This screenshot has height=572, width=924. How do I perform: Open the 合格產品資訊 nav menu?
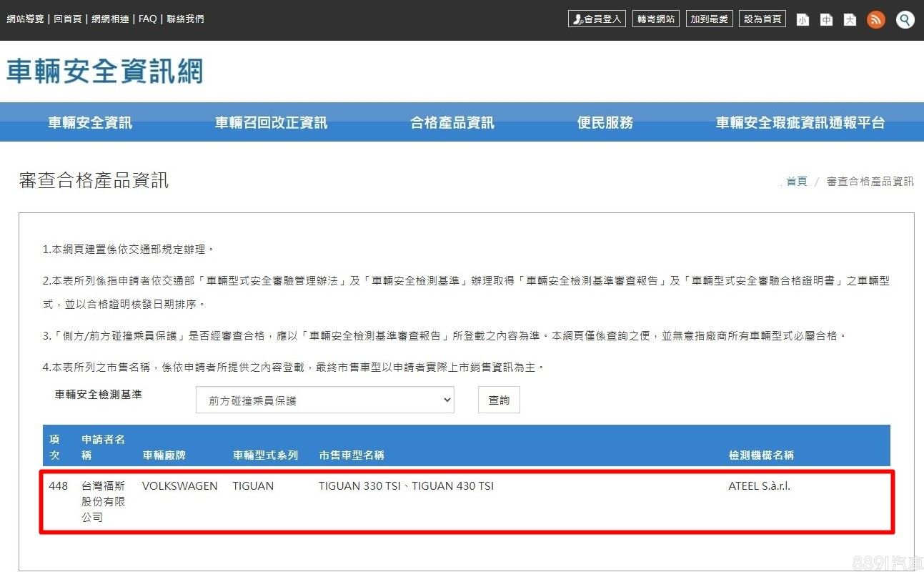452,123
